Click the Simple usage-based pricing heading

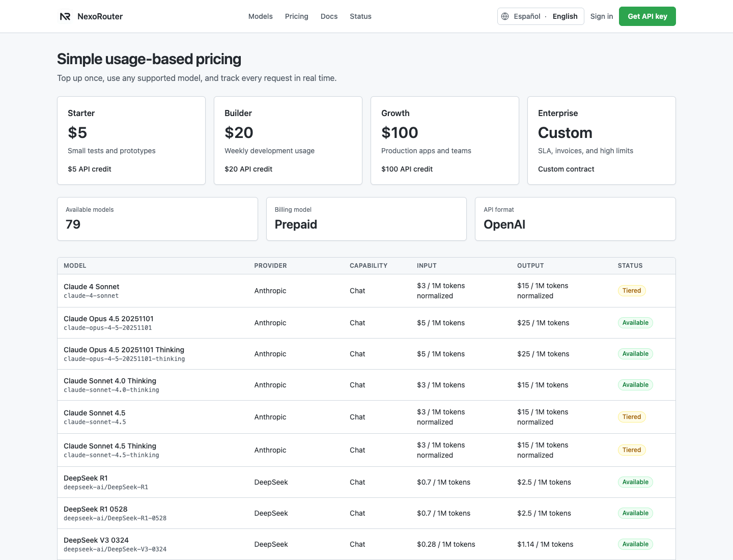(x=149, y=59)
